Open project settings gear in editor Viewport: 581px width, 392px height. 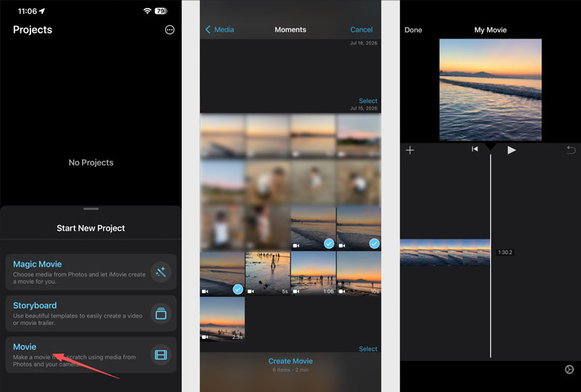569,369
